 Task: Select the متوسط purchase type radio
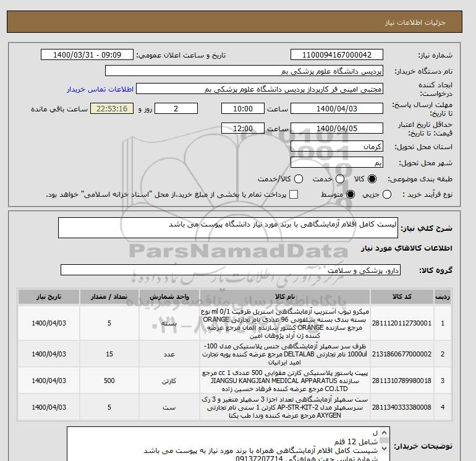pyautogui.click(x=351, y=194)
